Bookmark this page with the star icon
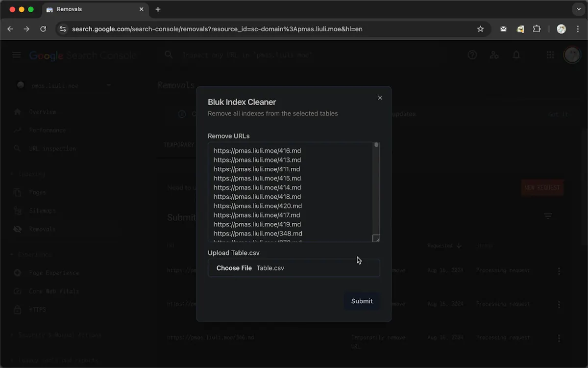The image size is (588, 368). click(481, 29)
